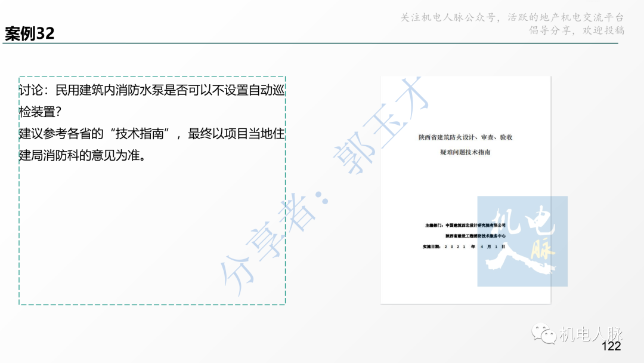Click the line starting 建议参考各省的

click(152, 134)
